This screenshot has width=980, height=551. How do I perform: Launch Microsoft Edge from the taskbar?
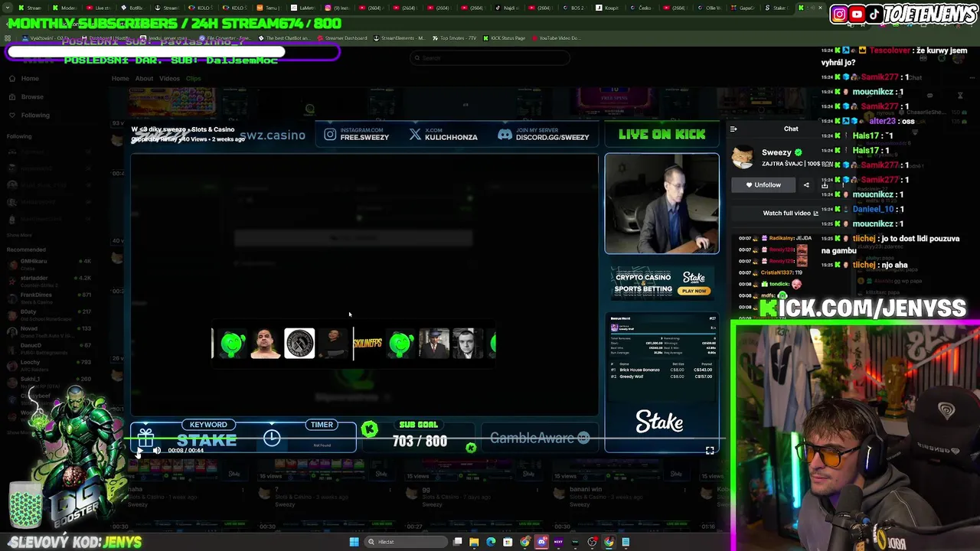[x=491, y=542]
